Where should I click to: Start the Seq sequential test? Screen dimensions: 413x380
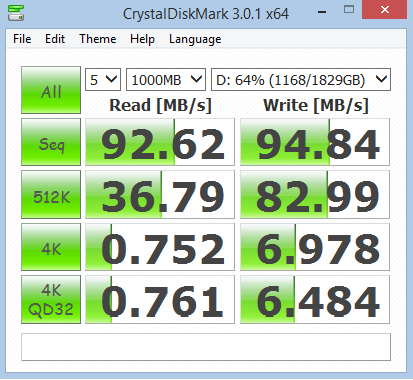click(51, 142)
